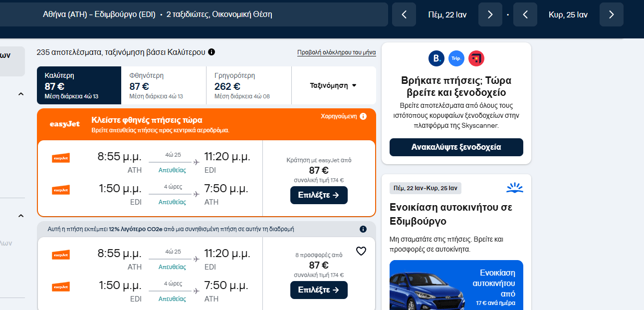
Task: Click the Trip.com logo icon
Action: pos(456,58)
